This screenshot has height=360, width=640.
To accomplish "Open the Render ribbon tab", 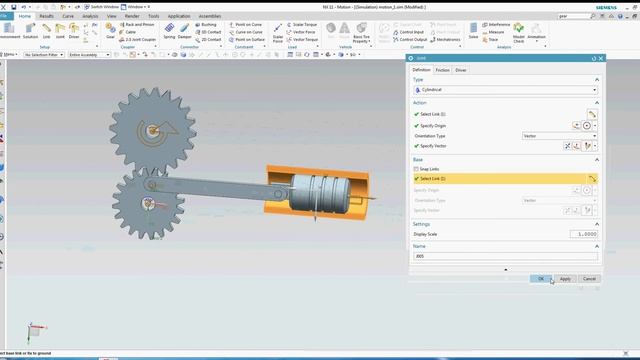I will [x=132, y=16].
